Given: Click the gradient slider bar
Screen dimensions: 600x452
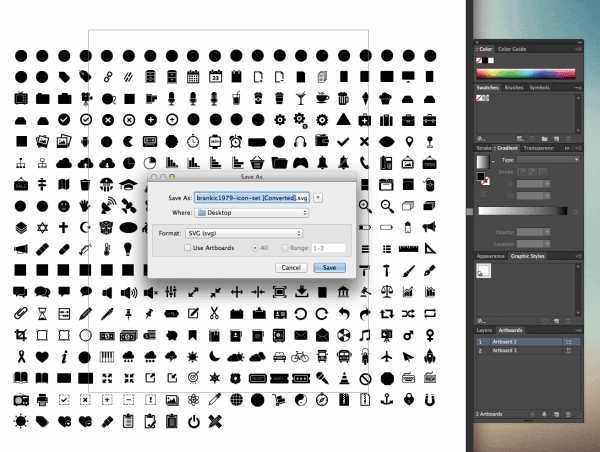Looking at the screenshot, I should click(x=523, y=211).
